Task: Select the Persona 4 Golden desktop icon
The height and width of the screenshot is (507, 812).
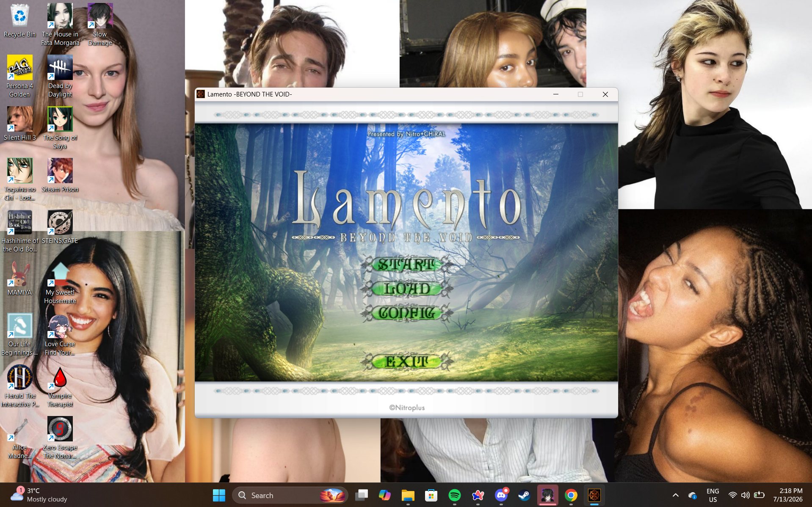Action: point(20,76)
